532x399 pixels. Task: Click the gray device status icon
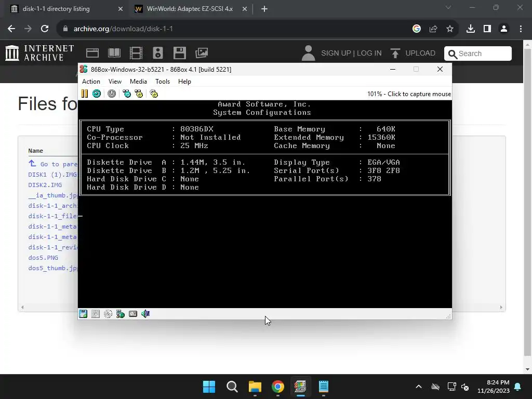(x=133, y=314)
